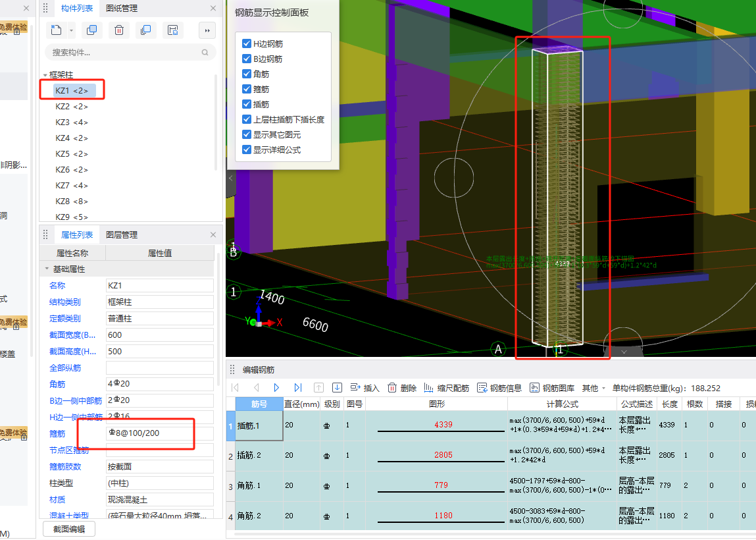Image resolution: width=756 pixels, height=540 pixels.
Task: Select KZ5 in the component tree
Action: 71,154
